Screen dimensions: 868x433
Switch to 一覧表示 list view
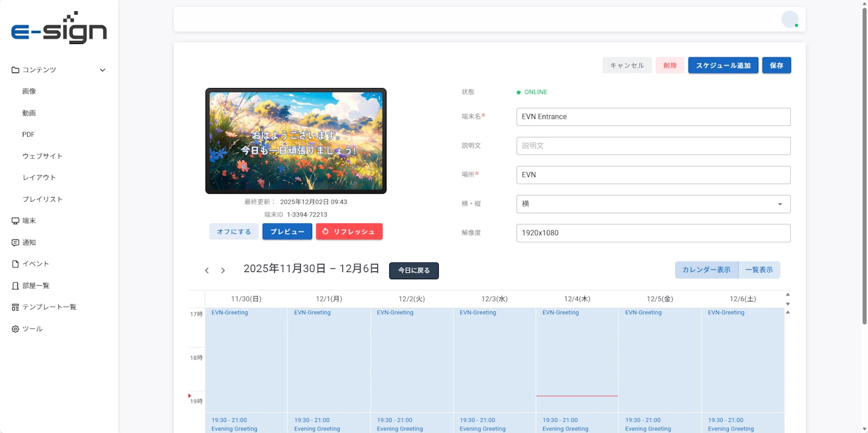759,270
